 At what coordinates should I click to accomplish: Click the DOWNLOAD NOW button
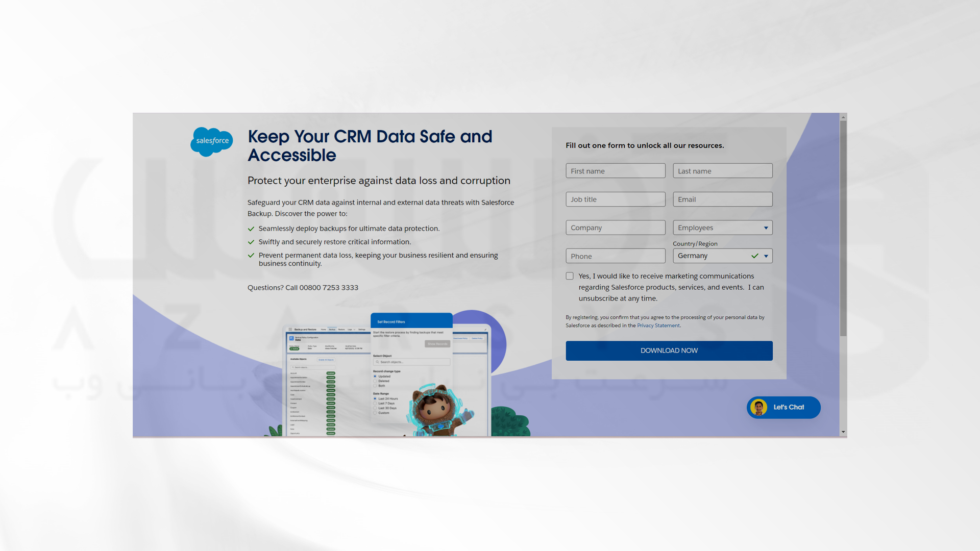(669, 350)
